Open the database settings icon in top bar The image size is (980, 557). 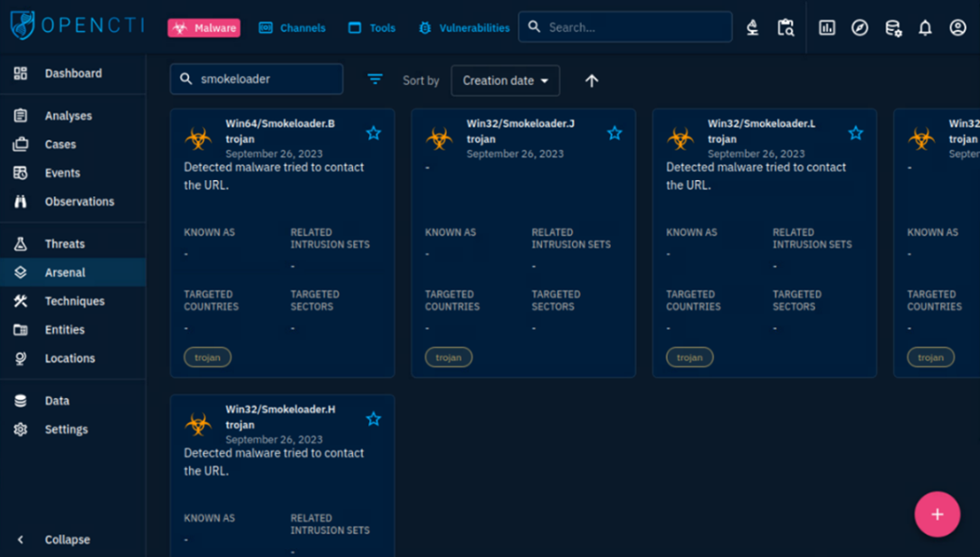click(x=892, y=28)
